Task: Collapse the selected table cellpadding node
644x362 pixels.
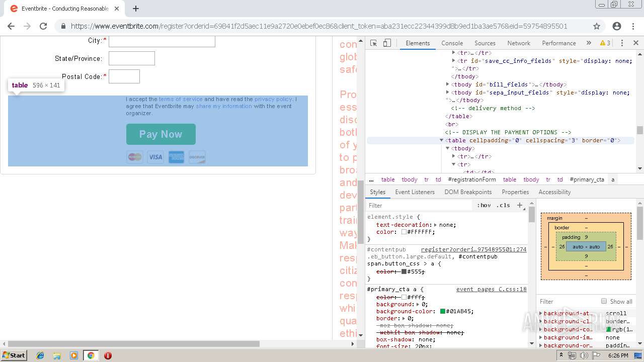Action: pyautogui.click(x=441, y=140)
